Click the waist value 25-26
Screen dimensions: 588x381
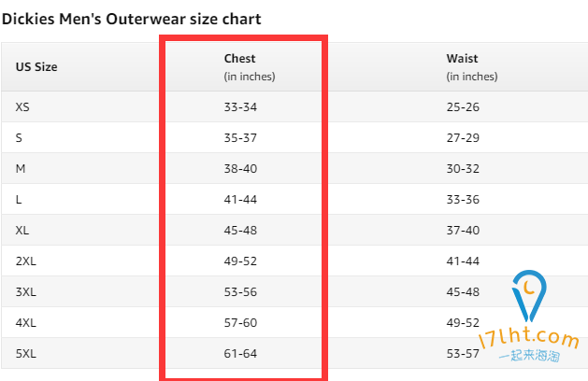coord(463,107)
